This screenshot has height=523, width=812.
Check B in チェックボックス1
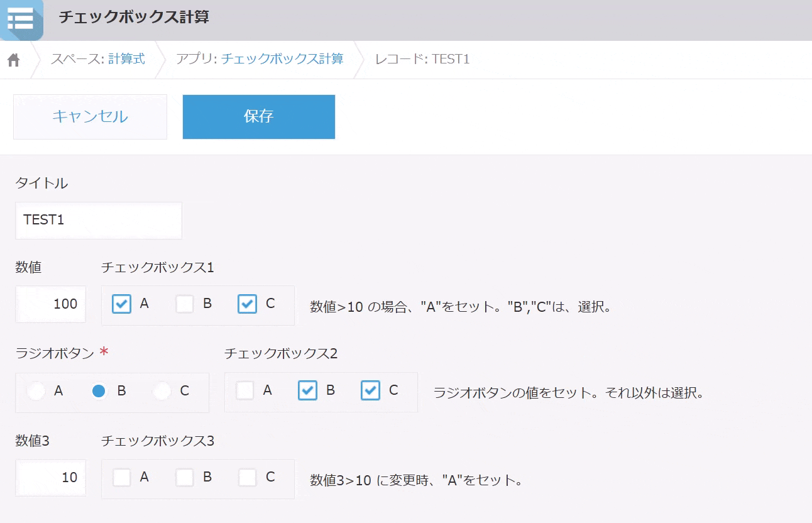[x=185, y=304]
